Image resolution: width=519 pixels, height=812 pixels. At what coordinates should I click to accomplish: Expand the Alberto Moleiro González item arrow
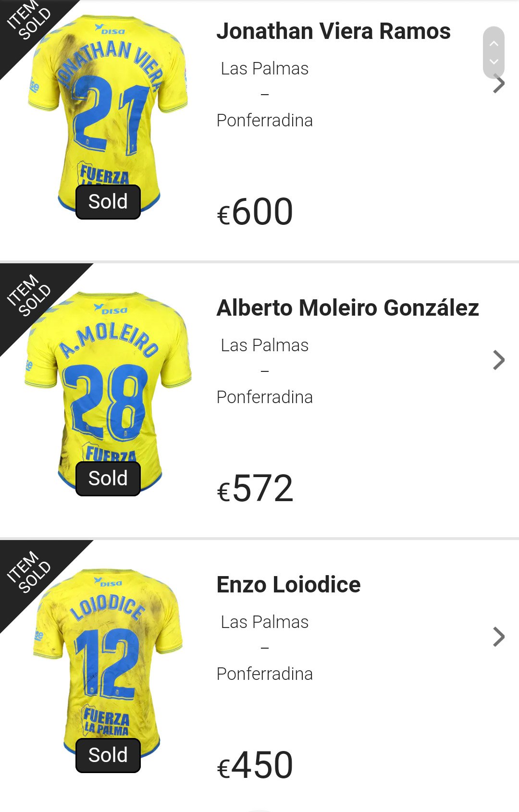(499, 360)
